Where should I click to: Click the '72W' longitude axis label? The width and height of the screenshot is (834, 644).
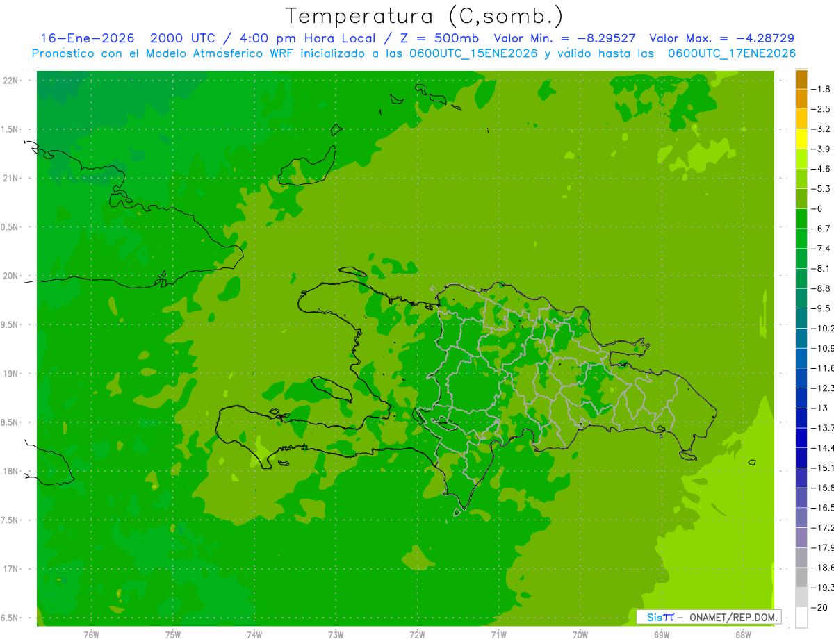pos(417,635)
